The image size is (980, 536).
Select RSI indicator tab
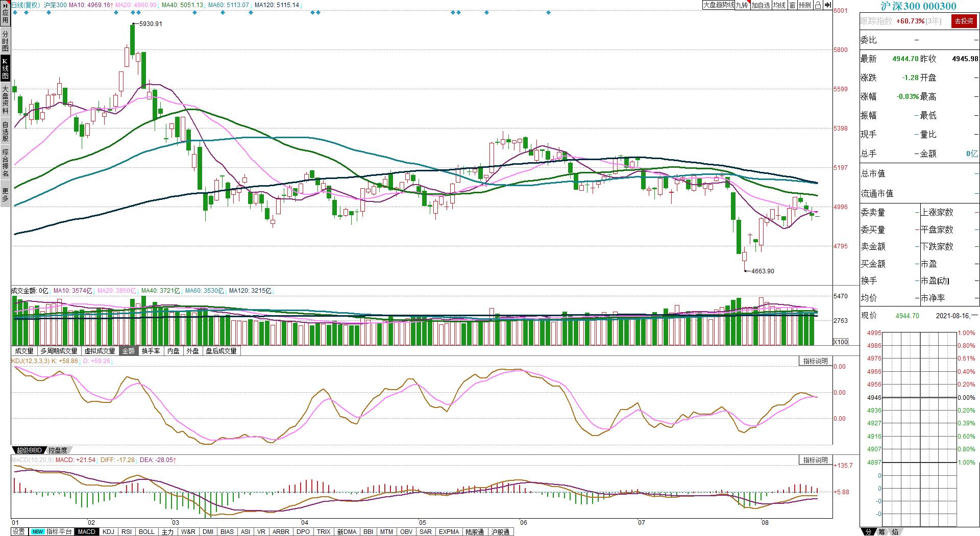pyautogui.click(x=127, y=531)
